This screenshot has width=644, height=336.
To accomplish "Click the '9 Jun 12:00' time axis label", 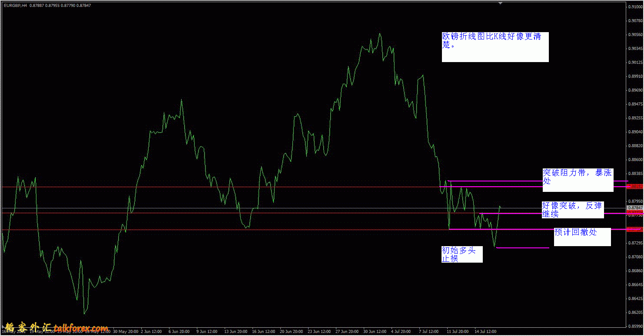I will tap(206, 331).
